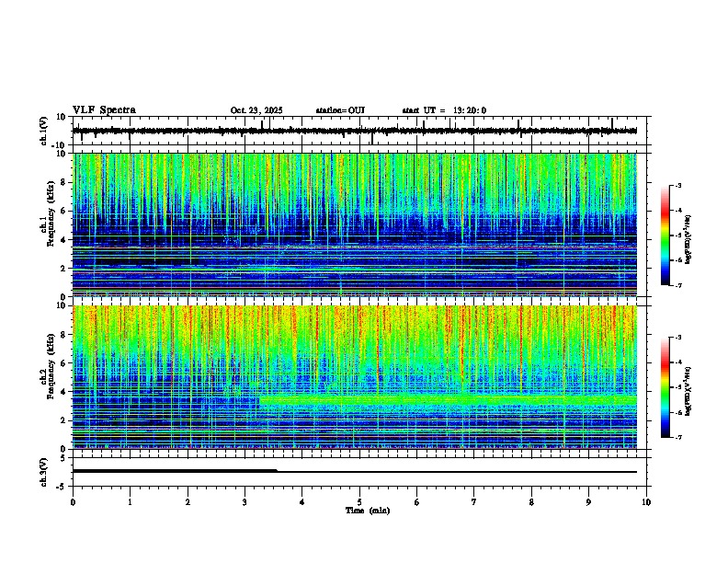Viewport: 728px width, 563px height.
Task: Click the ch.1 color bar 'log(PSD)' label
Action: [x=688, y=240]
